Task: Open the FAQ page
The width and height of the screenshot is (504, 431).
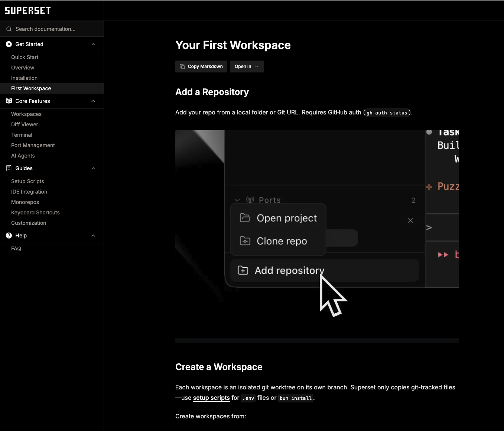Action: (x=16, y=249)
